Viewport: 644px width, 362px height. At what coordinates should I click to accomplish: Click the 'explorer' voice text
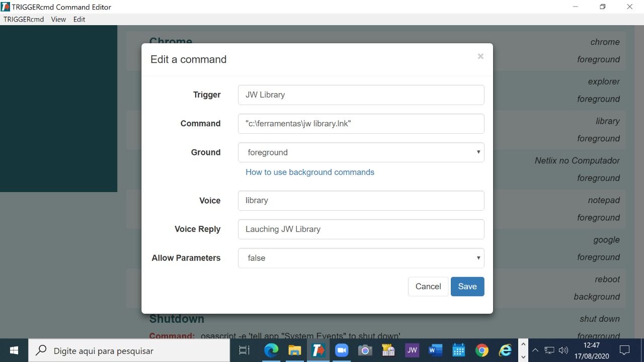point(604,81)
